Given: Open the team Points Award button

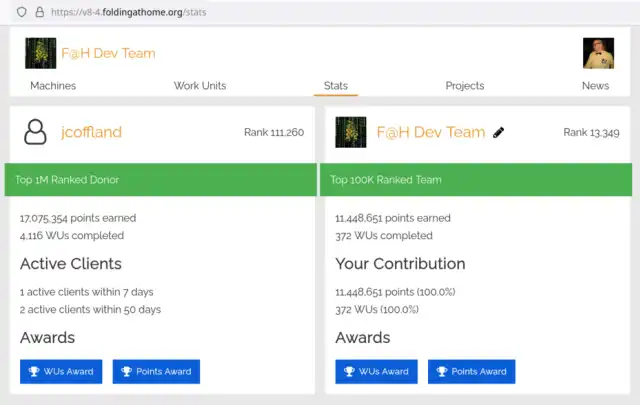Looking at the screenshot, I should pyautogui.click(x=471, y=371).
